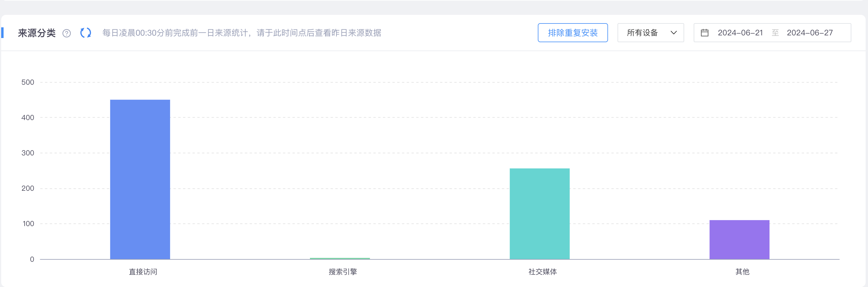Refresh the source classification data
The image size is (868, 287).
tap(86, 33)
